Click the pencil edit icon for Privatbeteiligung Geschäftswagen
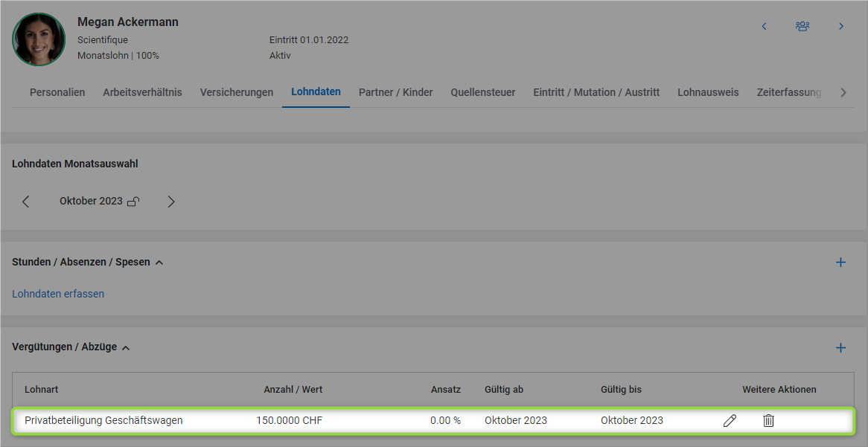868x447 pixels. point(730,421)
